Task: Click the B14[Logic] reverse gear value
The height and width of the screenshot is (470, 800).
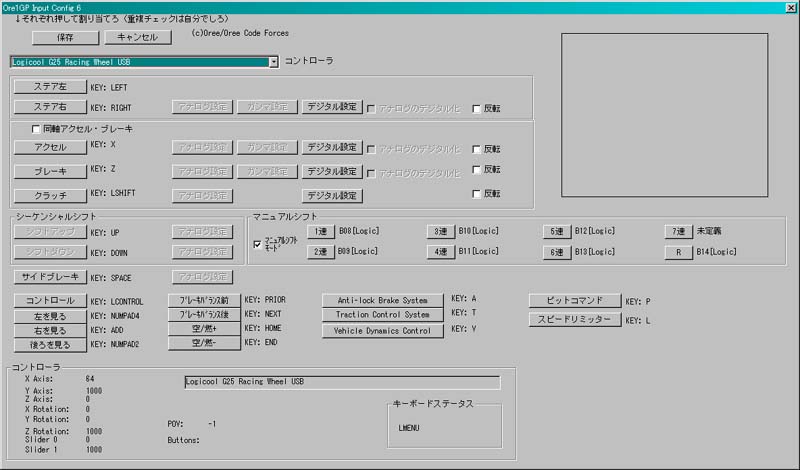Action: point(716,252)
